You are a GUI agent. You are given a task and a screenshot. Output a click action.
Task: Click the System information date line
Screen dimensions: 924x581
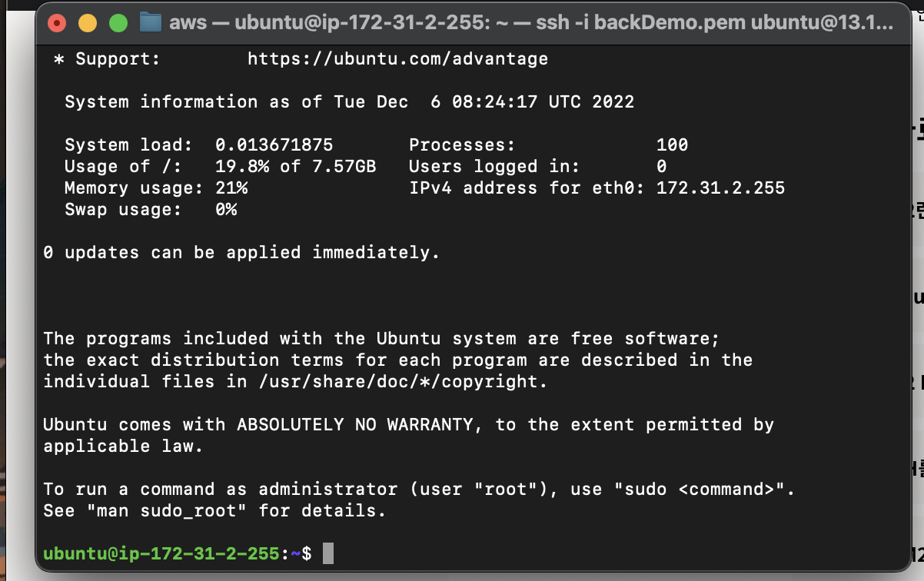tap(349, 101)
